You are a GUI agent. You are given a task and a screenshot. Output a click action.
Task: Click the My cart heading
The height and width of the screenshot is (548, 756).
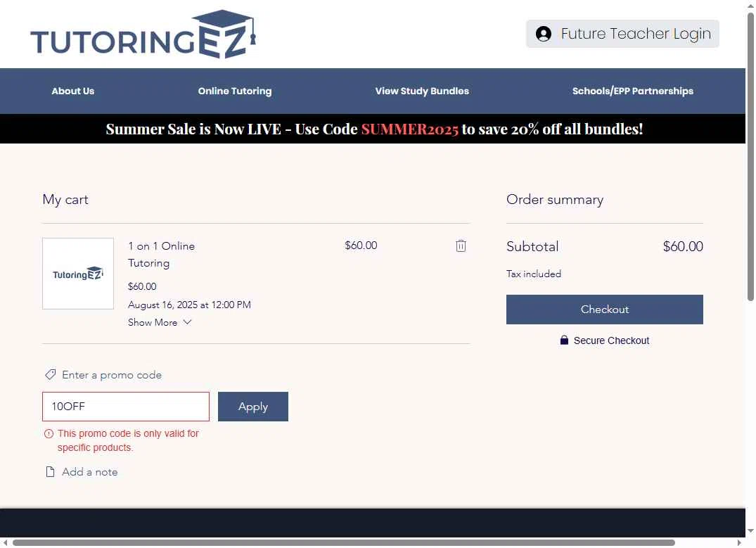tap(65, 200)
